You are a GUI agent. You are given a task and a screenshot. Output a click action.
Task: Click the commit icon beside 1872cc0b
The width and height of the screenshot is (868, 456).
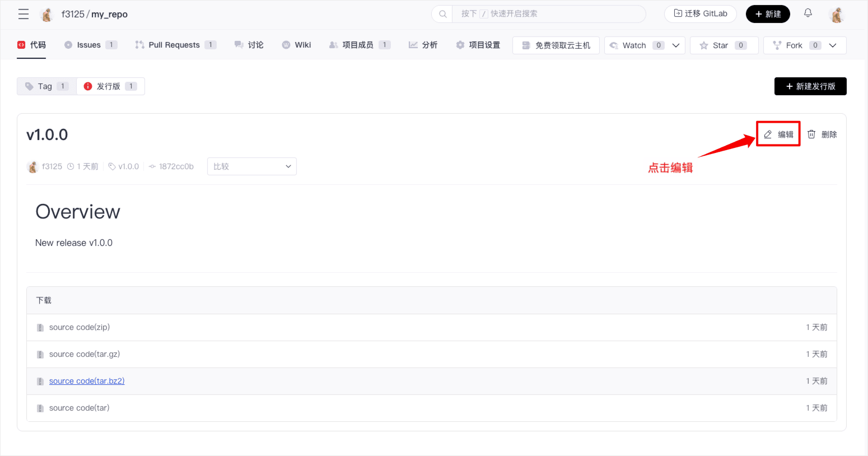(152, 166)
